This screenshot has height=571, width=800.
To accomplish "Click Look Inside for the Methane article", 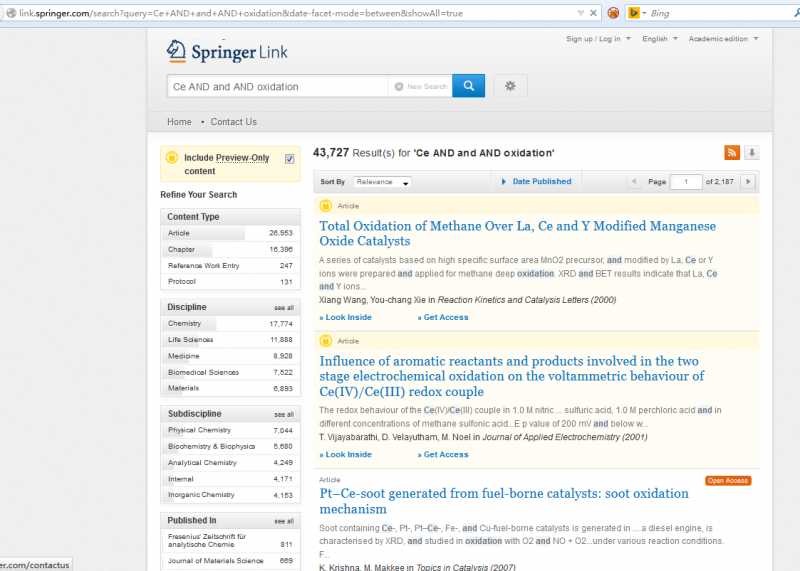I will [x=345, y=317].
